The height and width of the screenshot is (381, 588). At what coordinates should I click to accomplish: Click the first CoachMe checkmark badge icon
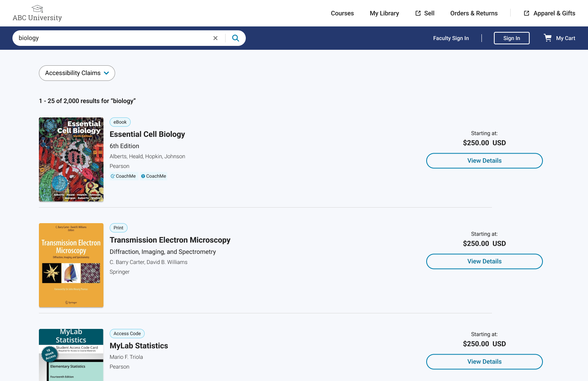click(x=113, y=176)
